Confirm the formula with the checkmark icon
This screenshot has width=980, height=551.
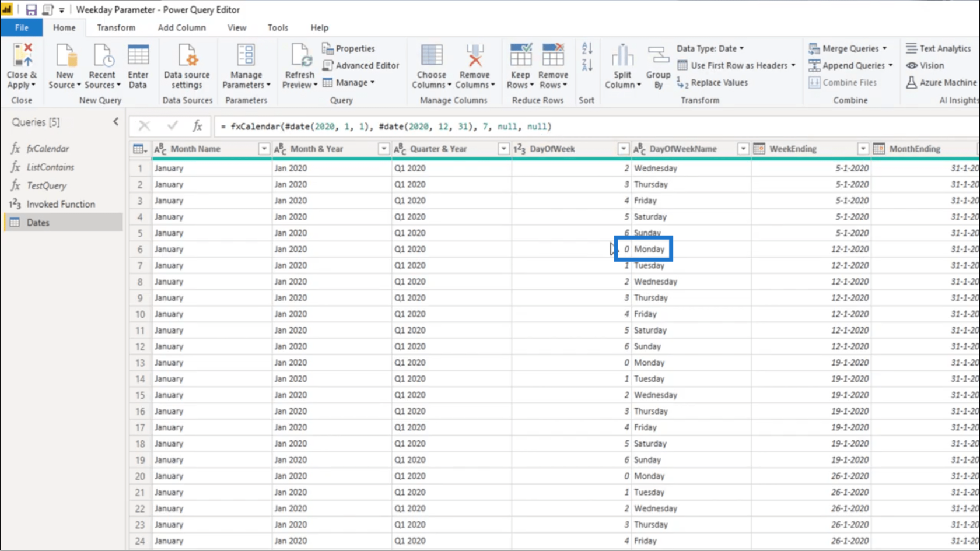(172, 126)
